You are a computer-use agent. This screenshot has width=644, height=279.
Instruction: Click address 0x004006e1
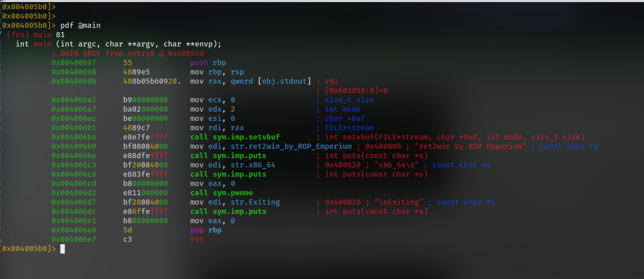[74, 221]
